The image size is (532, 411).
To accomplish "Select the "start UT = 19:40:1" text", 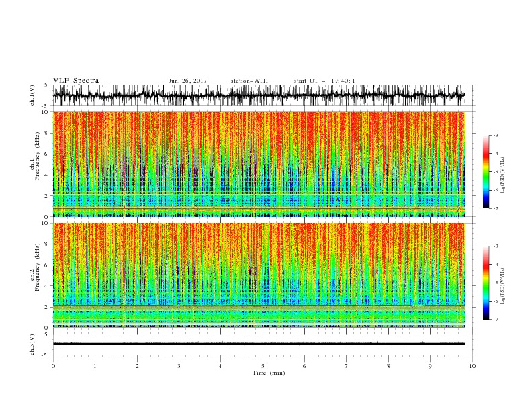I will coord(324,81).
